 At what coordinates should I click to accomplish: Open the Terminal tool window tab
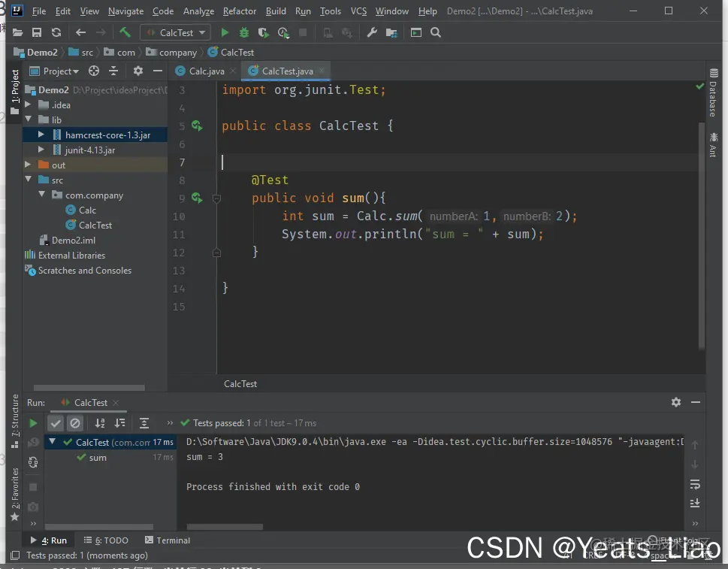168,540
